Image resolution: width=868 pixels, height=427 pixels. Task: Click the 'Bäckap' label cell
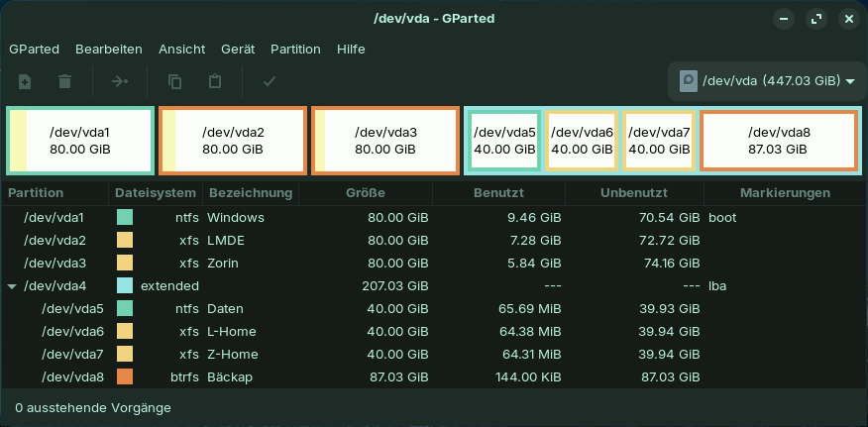click(x=230, y=376)
